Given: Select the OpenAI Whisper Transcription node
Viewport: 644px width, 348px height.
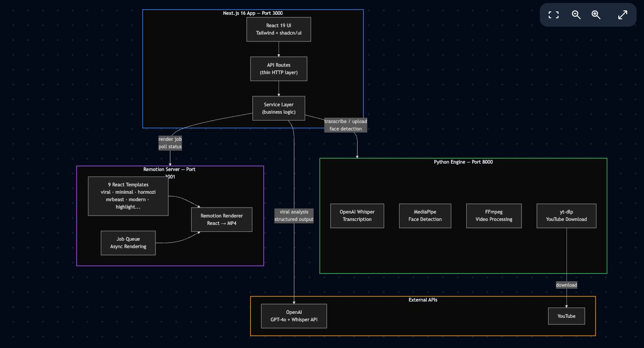Looking at the screenshot, I should tap(357, 216).
